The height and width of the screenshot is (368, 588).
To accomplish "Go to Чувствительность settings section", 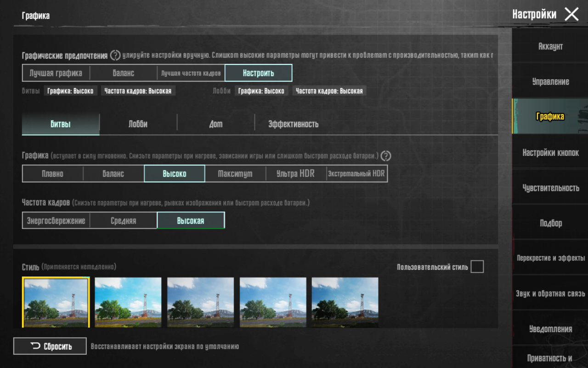I will click(x=550, y=188).
